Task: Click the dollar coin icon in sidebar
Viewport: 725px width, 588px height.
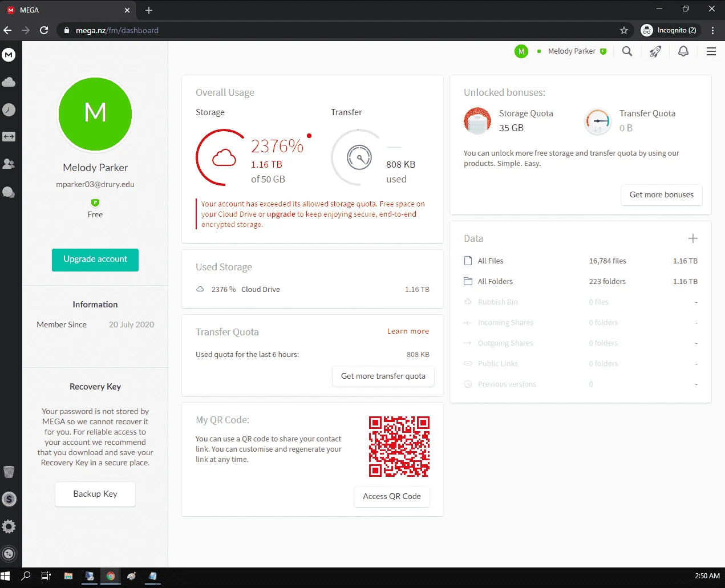Action: click(9, 499)
